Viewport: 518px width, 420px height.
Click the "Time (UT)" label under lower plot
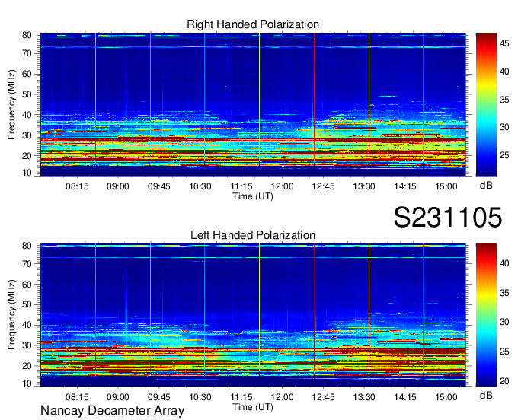point(253,407)
